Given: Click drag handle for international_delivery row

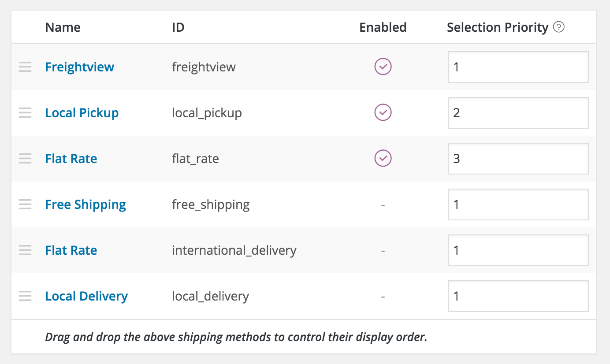Looking at the screenshot, I should [x=25, y=250].
